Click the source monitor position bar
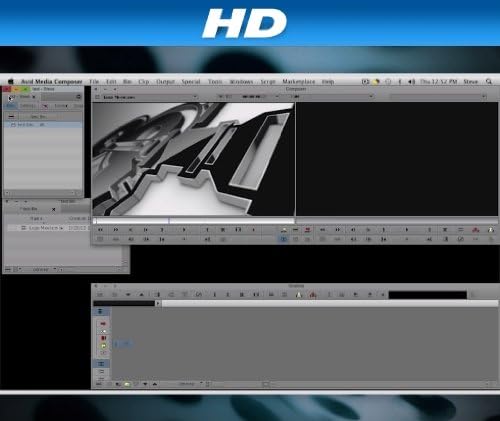This screenshot has height=421, width=500. click(x=194, y=221)
